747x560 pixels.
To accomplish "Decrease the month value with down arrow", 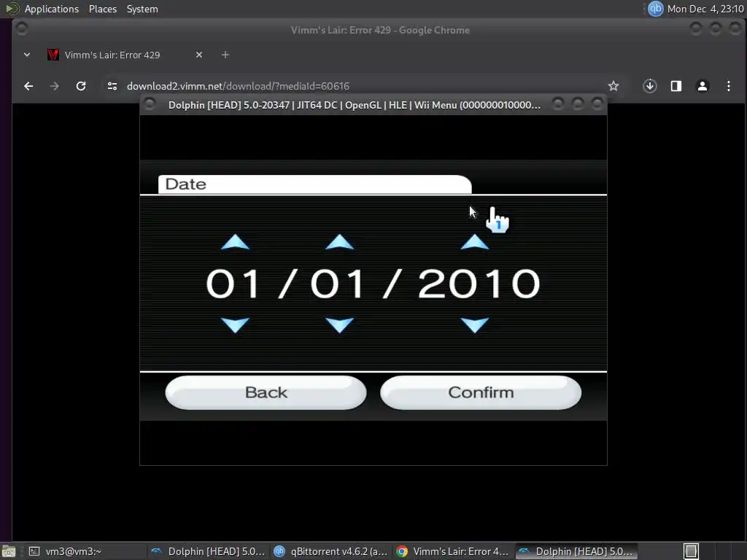I will pyautogui.click(x=236, y=325).
